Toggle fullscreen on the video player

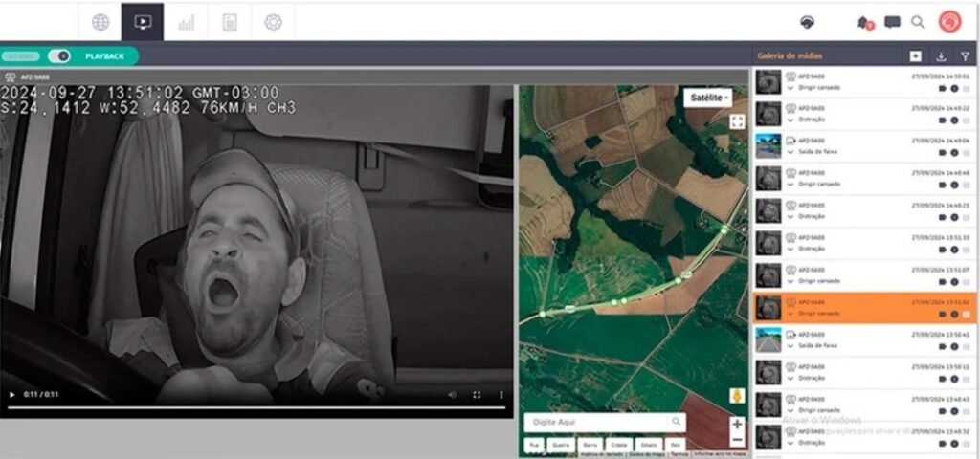tap(477, 394)
